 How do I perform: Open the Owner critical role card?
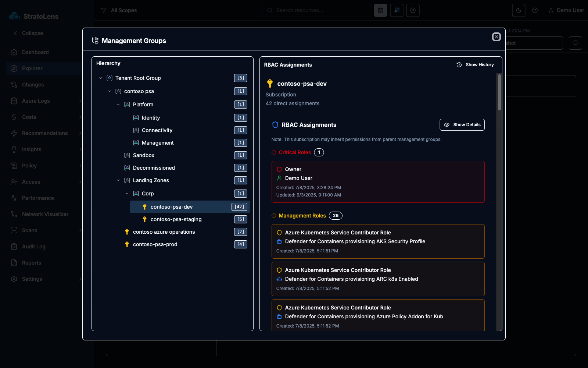(x=378, y=182)
